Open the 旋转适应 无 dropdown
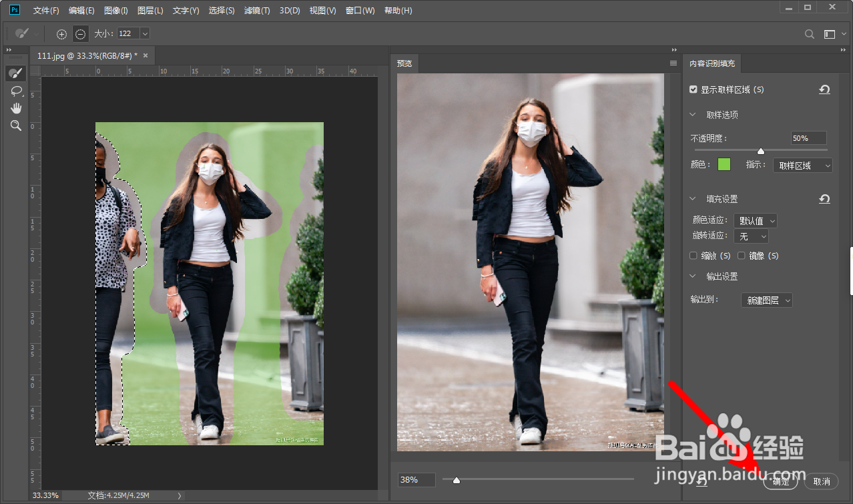This screenshot has height=504, width=853. (751, 236)
